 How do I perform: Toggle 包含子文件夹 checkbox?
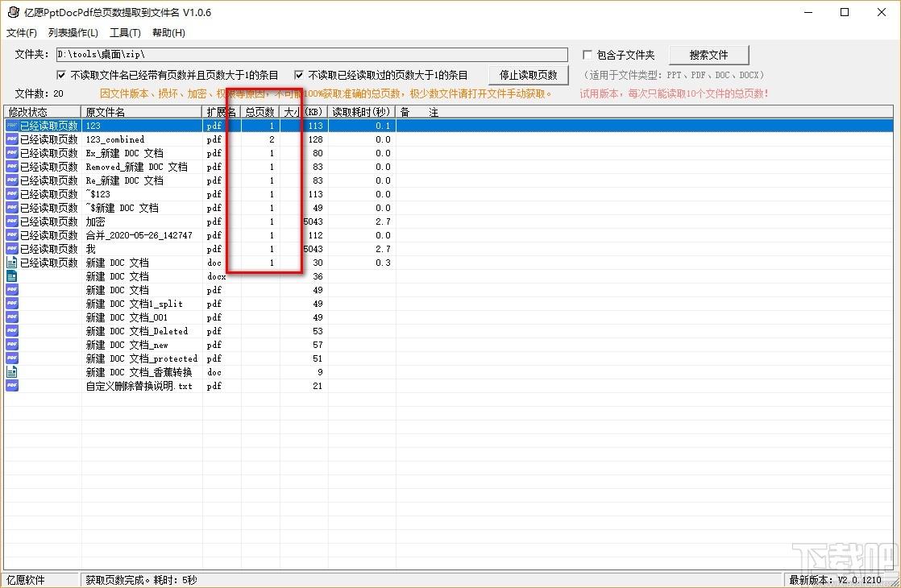[588, 55]
